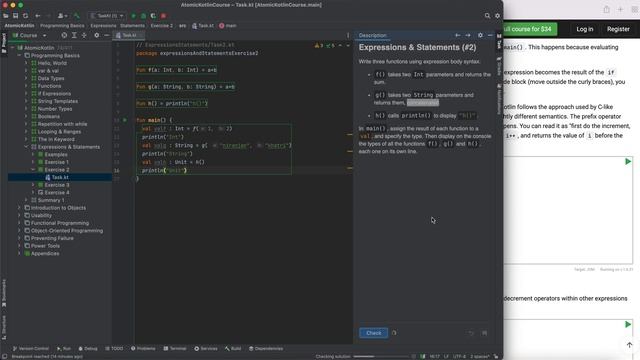The height and width of the screenshot is (360, 640).
Task: Toggle the Project side tab
Action: click(4, 43)
